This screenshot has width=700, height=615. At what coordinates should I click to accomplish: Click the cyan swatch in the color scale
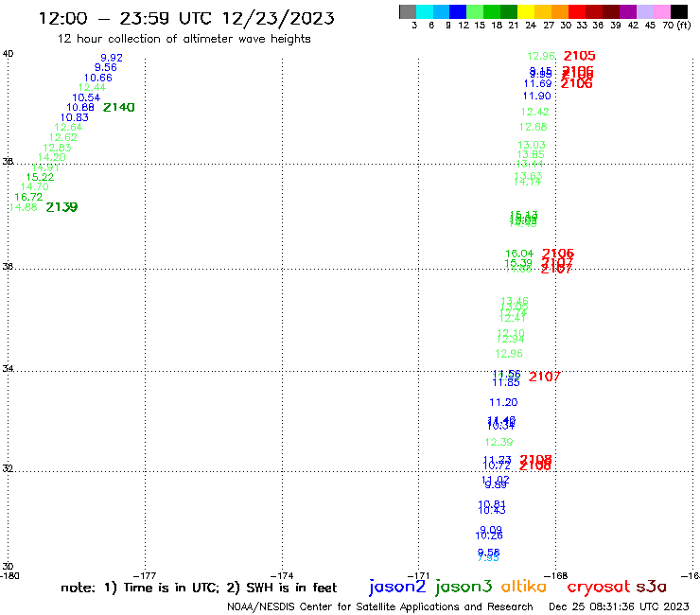click(424, 11)
